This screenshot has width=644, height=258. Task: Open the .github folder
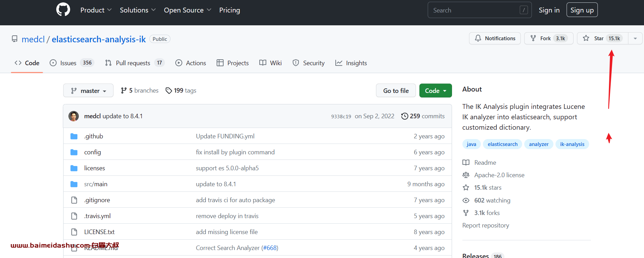click(93, 136)
